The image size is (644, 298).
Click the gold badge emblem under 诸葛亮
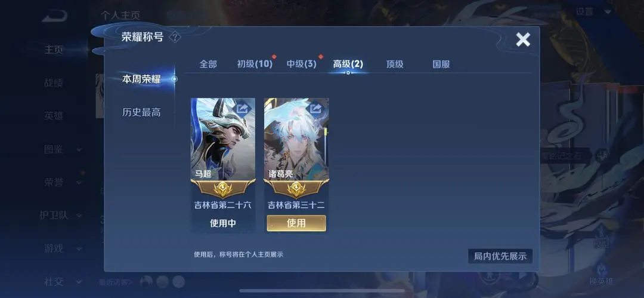[x=296, y=189]
